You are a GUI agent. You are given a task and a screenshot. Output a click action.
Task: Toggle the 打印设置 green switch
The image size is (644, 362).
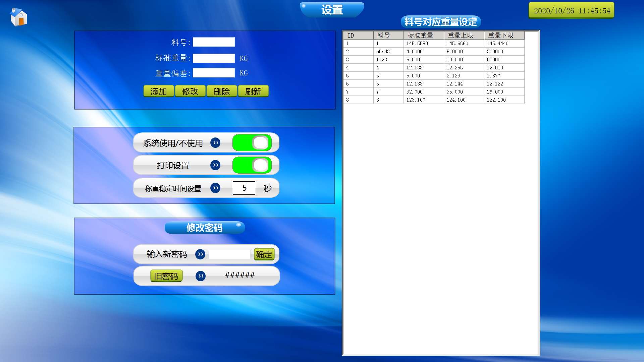tap(252, 165)
